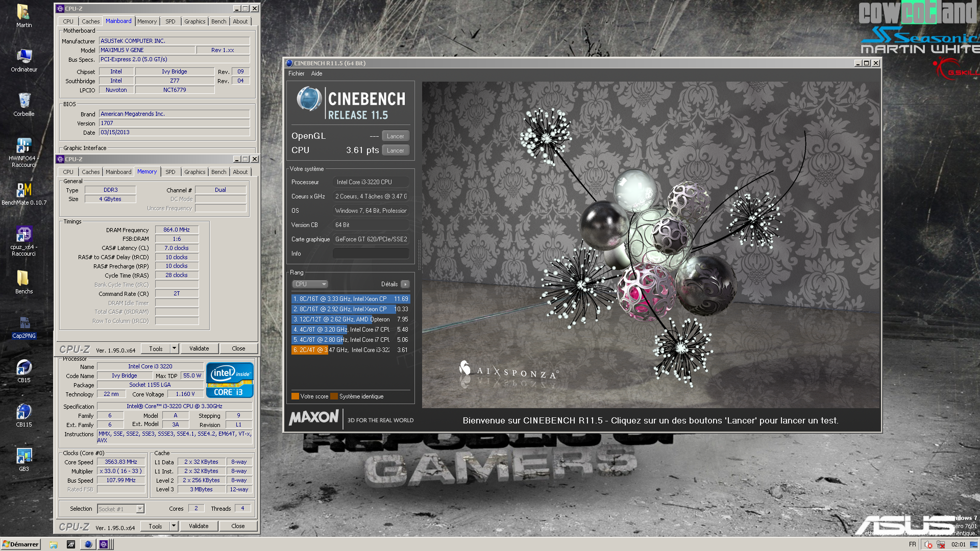Click the brown Système identique legend swatch
The image size is (980, 551).
click(334, 396)
